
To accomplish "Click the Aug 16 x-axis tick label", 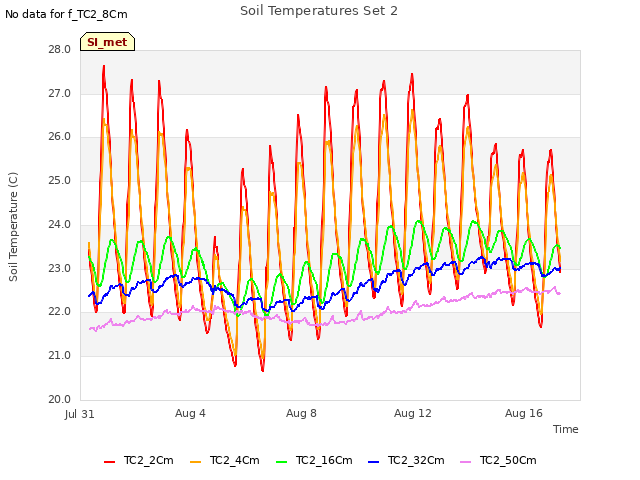I will point(524,413).
